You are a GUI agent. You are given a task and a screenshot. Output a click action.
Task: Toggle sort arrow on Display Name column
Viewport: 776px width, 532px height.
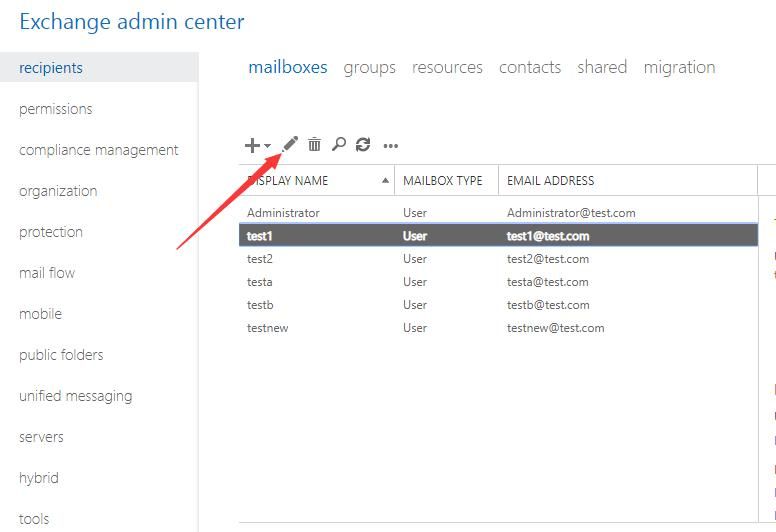[x=385, y=180]
